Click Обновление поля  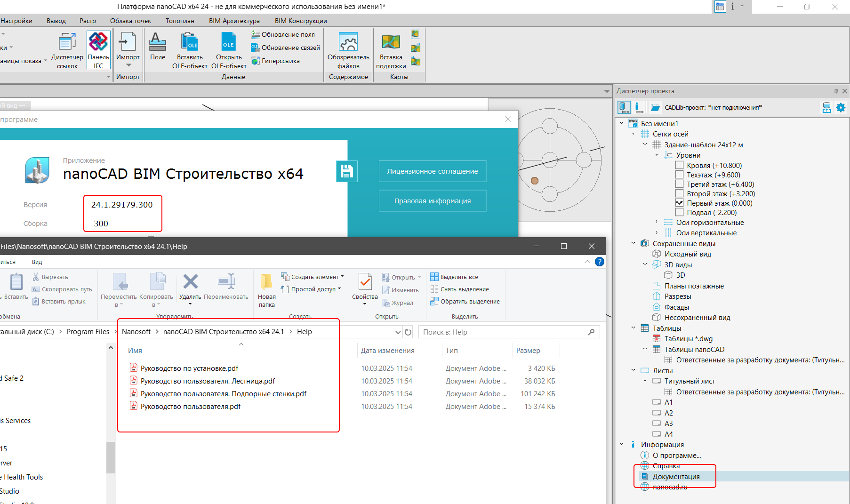coord(283,34)
